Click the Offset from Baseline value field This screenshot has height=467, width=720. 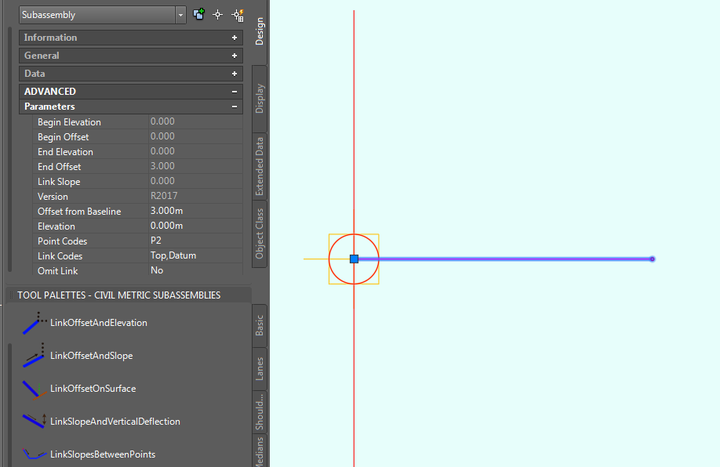[193, 212]
